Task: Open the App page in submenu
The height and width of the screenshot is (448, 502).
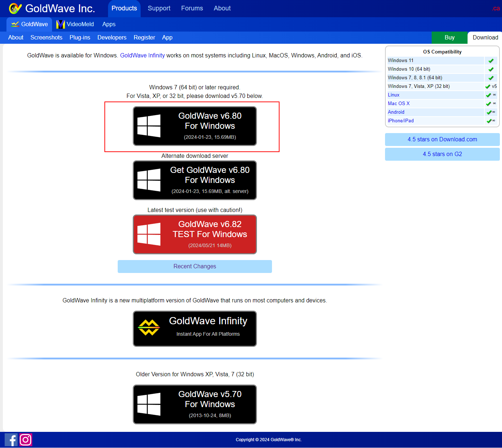Action: (x=167, y=38)
